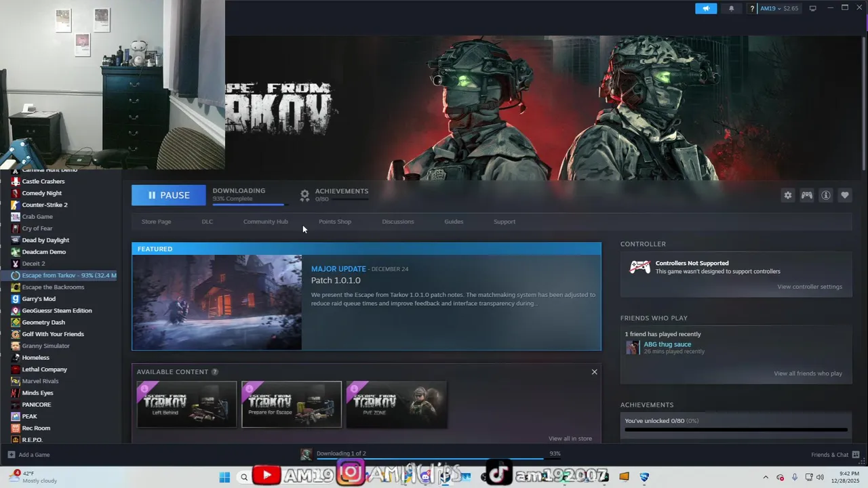The width and height of the screenshot is (868, 488).
Task: Open the notifications bell
Action: click(731, 9)
